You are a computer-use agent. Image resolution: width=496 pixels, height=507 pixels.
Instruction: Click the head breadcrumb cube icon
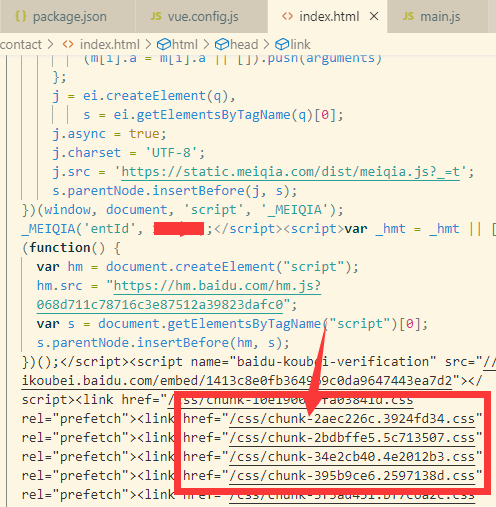click(222, 44)
